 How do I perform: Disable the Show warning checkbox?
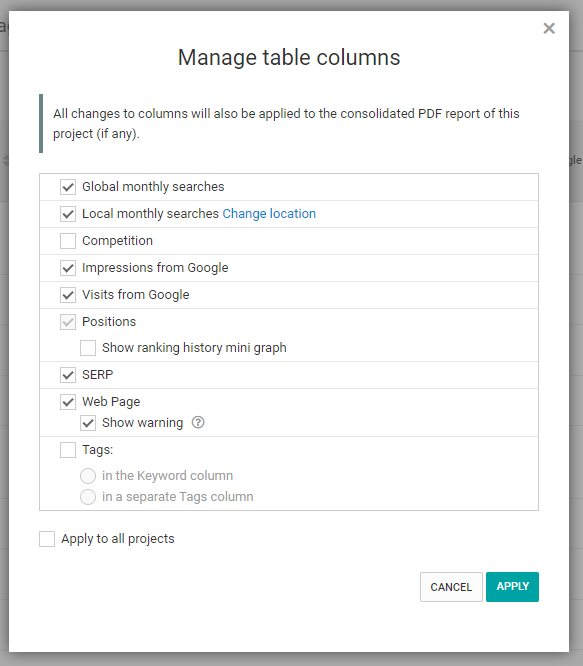click(x=88, y=423)
